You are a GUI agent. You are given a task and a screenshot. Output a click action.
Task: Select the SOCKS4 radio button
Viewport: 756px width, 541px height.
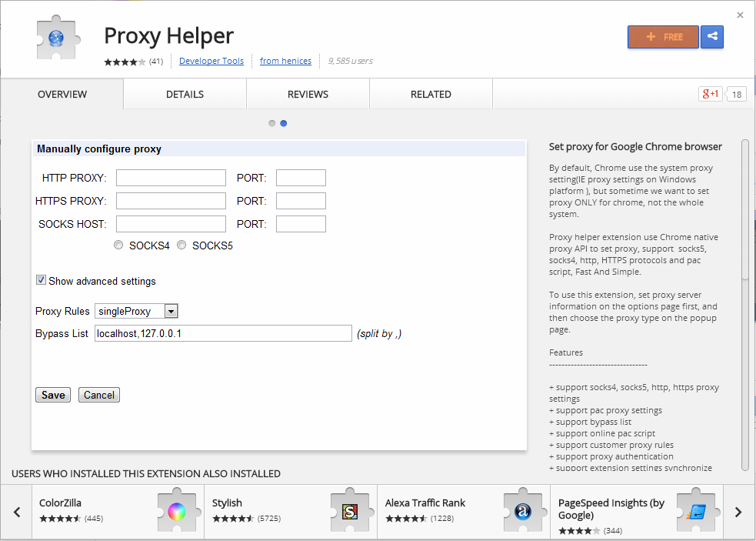pos(118,245)
